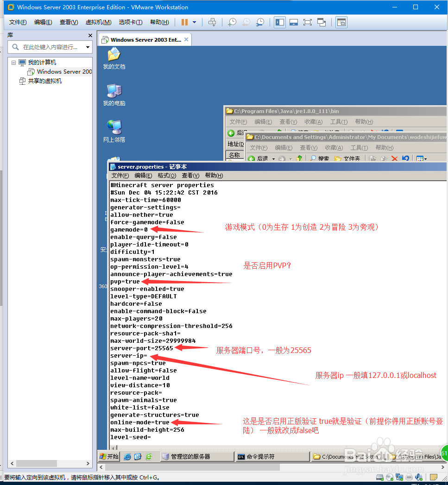Open Notepad 编辑(E) menu
The height and width of the screenshot is (485, 448).
(143, 176)
